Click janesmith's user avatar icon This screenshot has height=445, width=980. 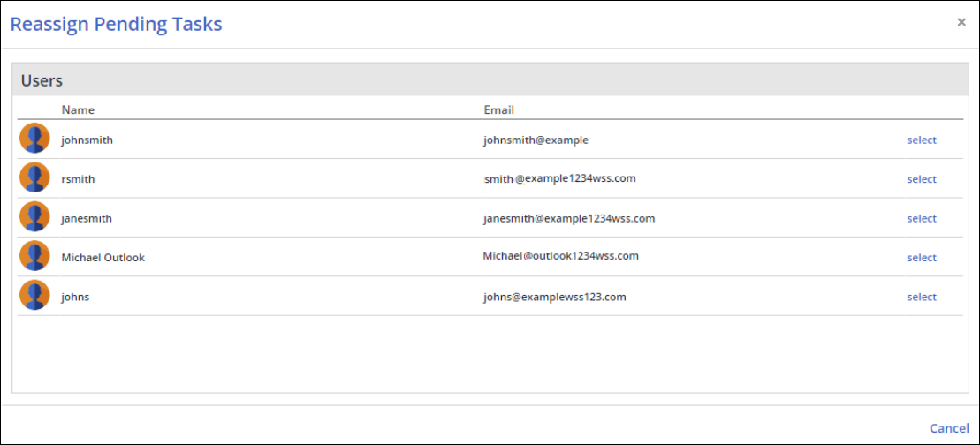pyautogui.click(x=34, y=218)
